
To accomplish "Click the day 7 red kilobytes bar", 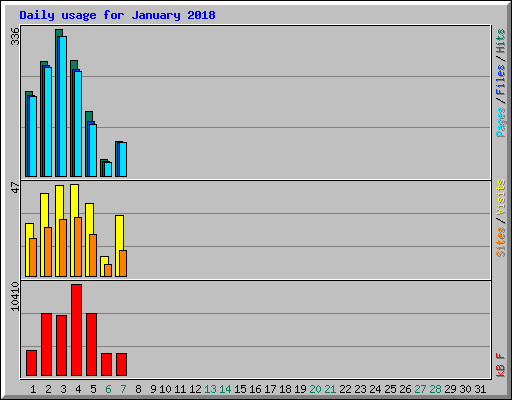I will point(121,365).
